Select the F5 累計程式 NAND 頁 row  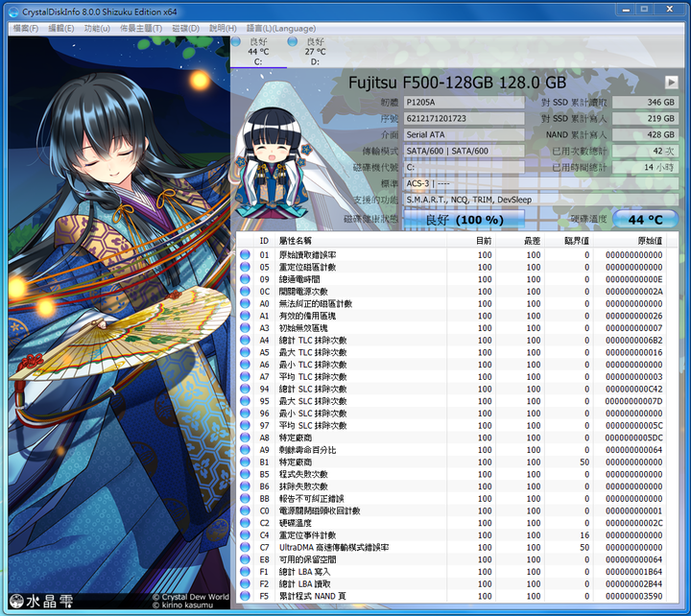click(452, 596)
